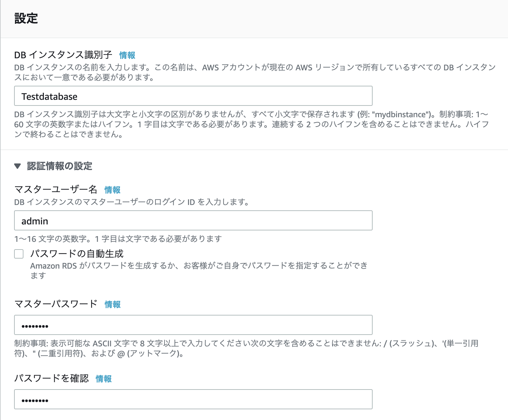Click the 設定 section header

[25, 19]
